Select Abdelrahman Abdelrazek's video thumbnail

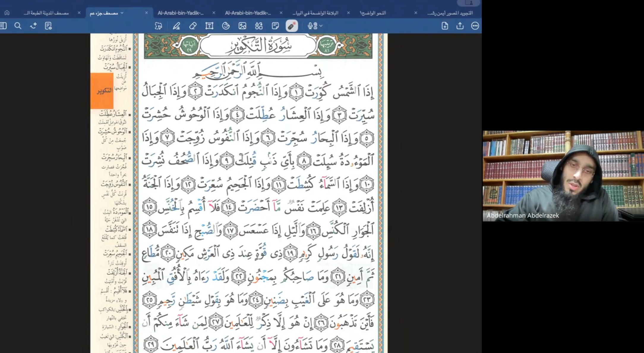[x=563, y=176]
